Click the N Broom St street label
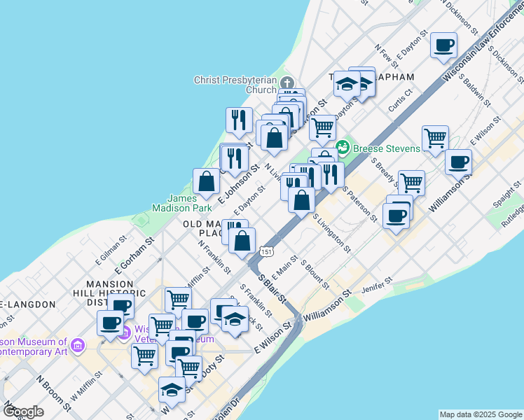This screenshot has height=420, width=524. [53, 393]
